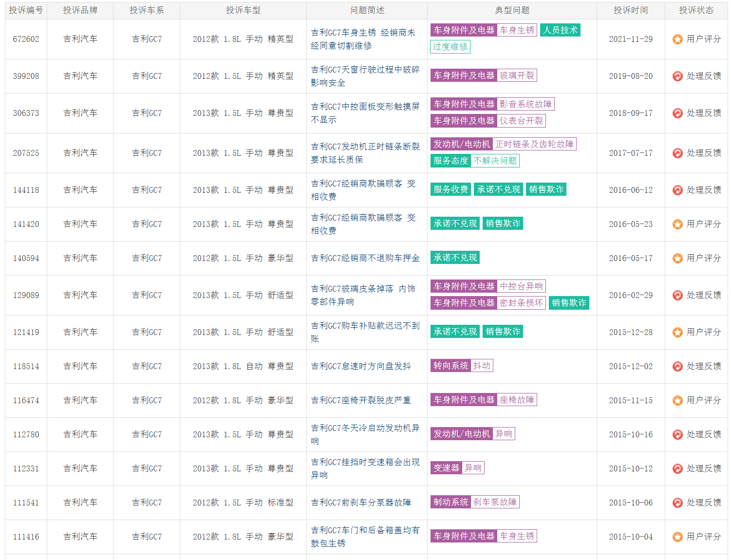Click the '抖动' tag in row 118514
Image resolution: width=731 pixels, height=560 pixels.
(x=482, y=366)
